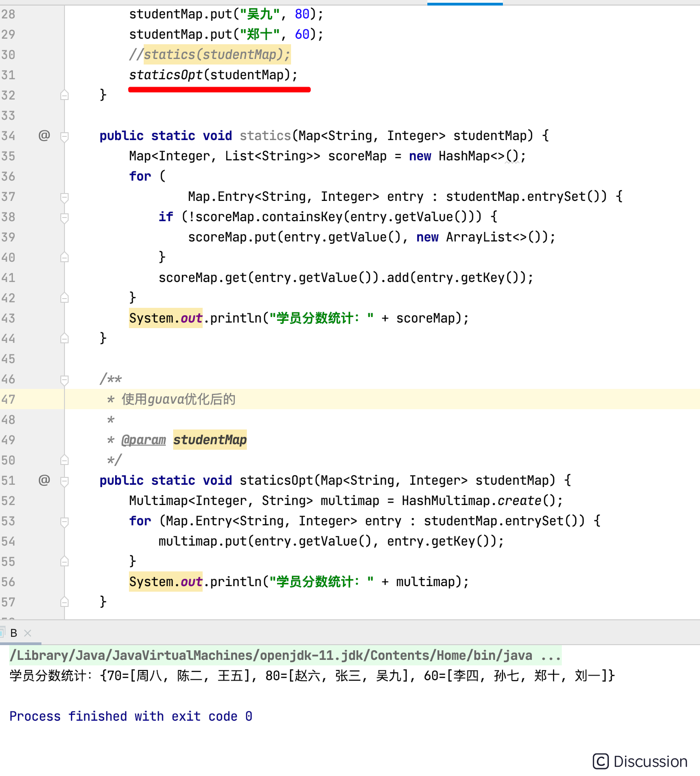Click new HashMap<>() on line 35
The height and width of the screenshot is (776, 700).
[x=464, y=156]
